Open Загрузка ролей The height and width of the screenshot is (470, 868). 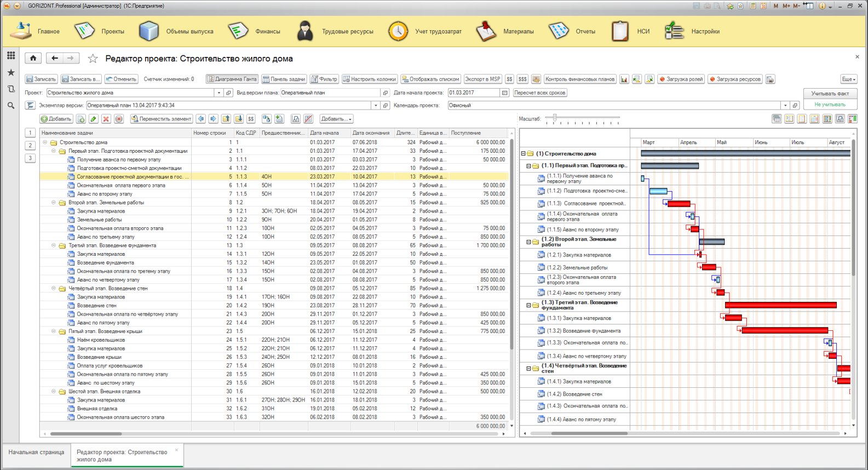(x=681, y=79)
